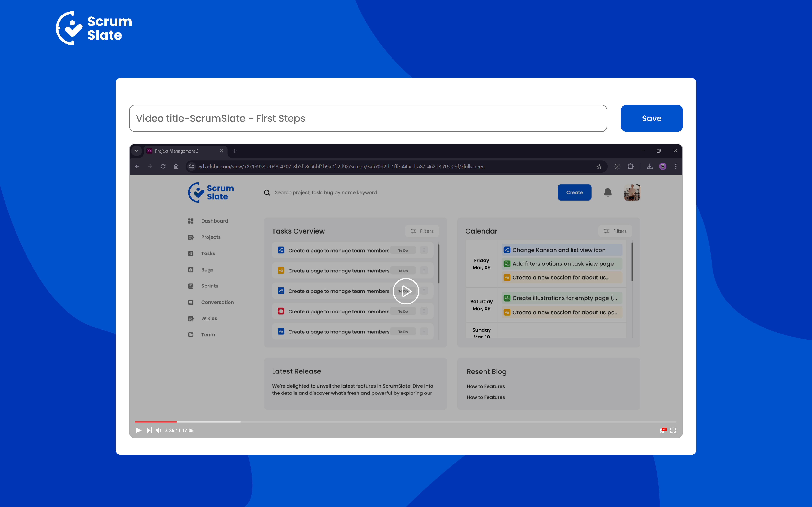Open the browser extensions puzzle icon

coord(630,167)
